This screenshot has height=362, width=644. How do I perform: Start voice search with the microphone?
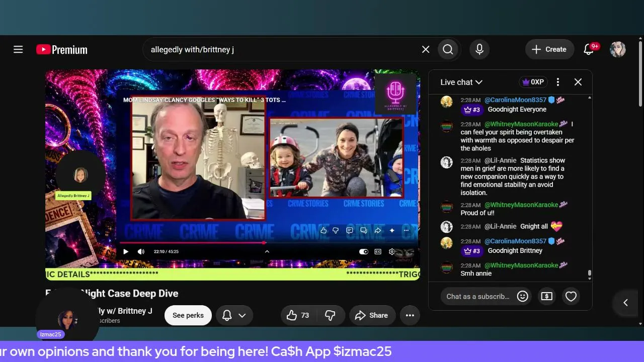click(479, 49)
